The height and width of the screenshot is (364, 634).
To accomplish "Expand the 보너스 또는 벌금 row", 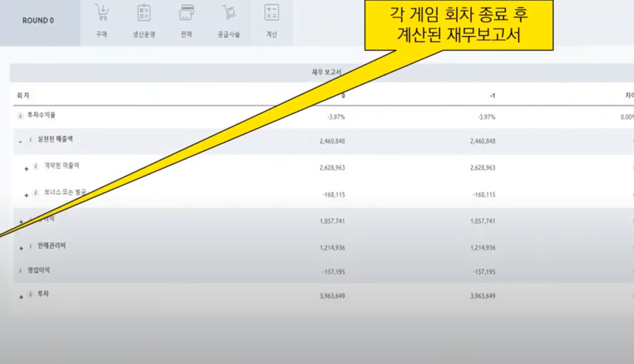I will 26,195.
